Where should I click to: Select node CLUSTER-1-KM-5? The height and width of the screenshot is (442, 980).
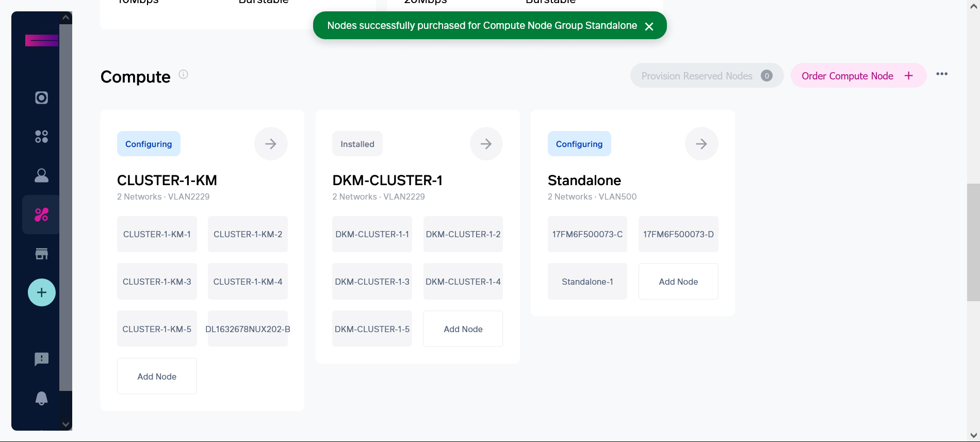click(157, 329)
